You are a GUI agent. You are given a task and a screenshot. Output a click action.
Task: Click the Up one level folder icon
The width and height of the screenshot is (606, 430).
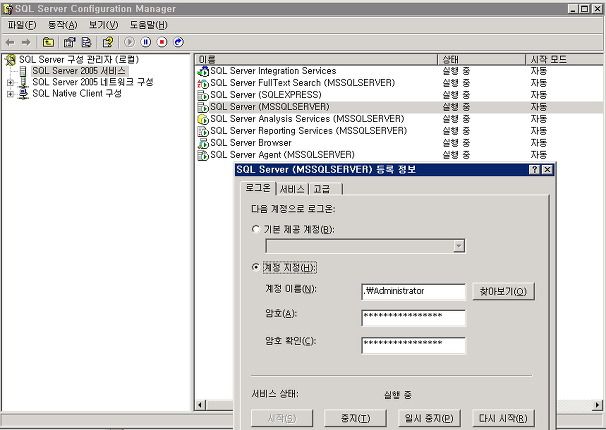(x=48, y=42)
